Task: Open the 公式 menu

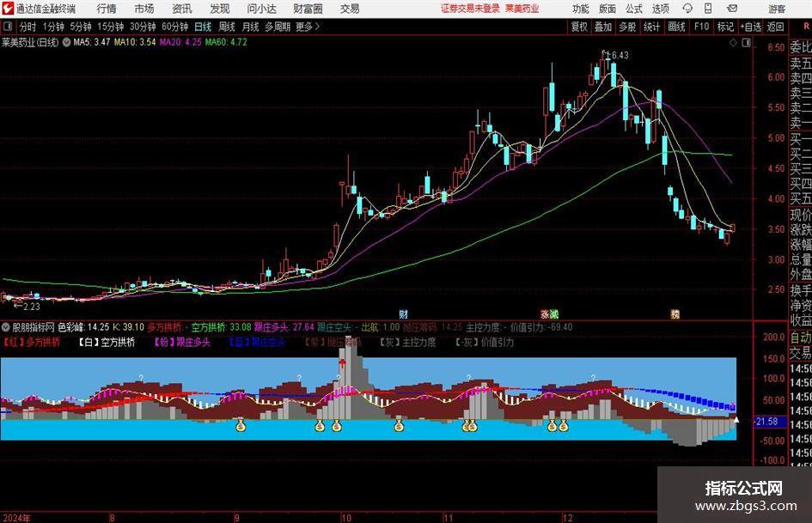Action: (634, 9)
